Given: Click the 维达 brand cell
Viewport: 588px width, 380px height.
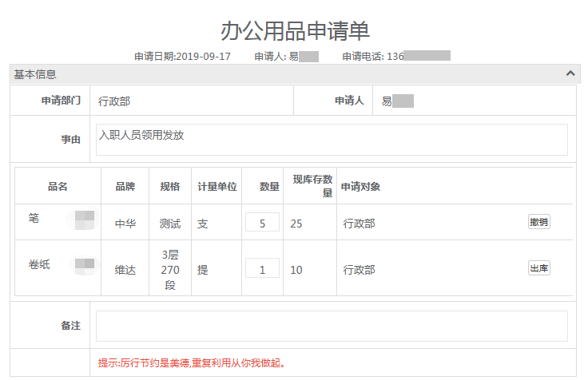Looking at the screenshot, I should coord(125,270).
